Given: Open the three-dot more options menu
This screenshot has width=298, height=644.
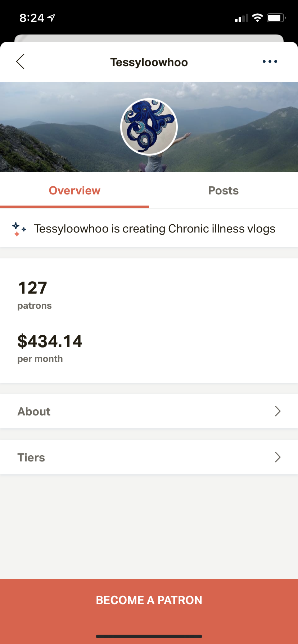Looking at the screenshot, I should [x=270, y=61].
